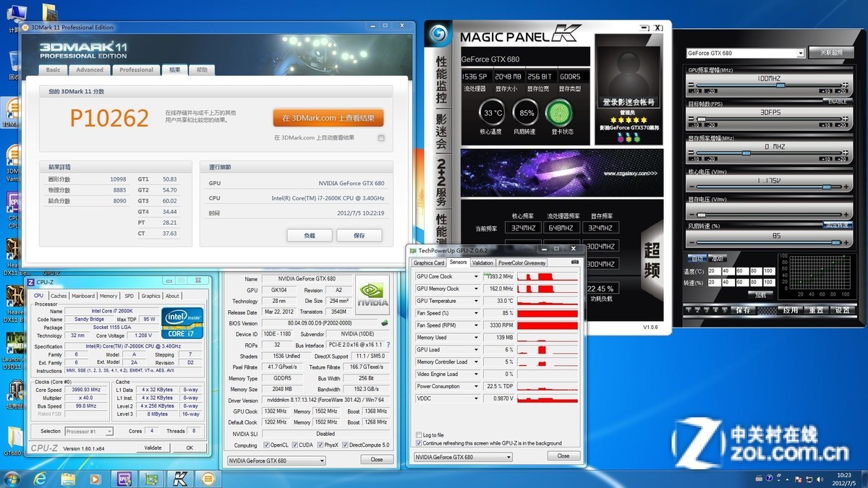
Task: Switch to the GPU-Z taskbar button
Action: coord(150,479)
